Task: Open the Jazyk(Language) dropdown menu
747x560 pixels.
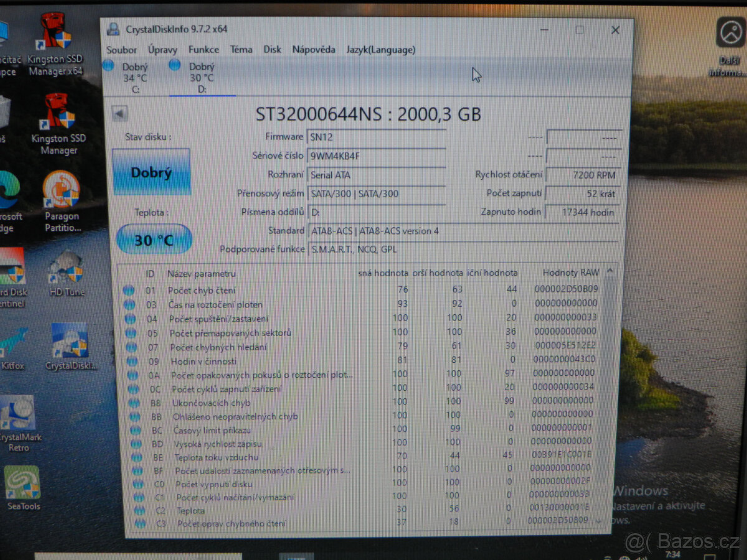Action: click(382, 49)
